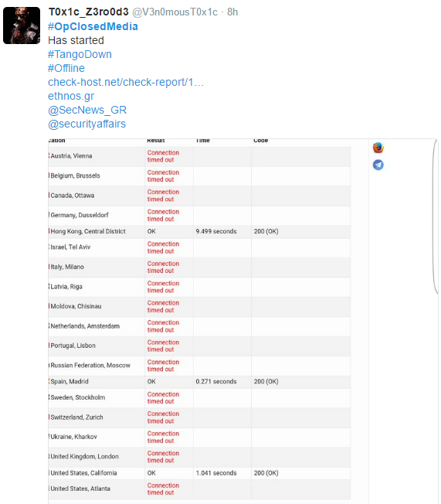Open the @SecNews_GR mention
This screenshot has height=504, width=441.
[x=87, y=110]
